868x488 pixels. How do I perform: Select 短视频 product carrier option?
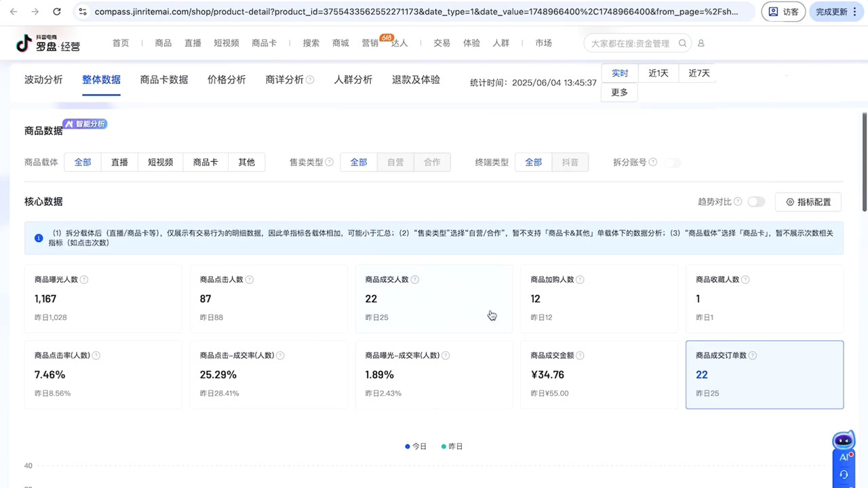161,162
